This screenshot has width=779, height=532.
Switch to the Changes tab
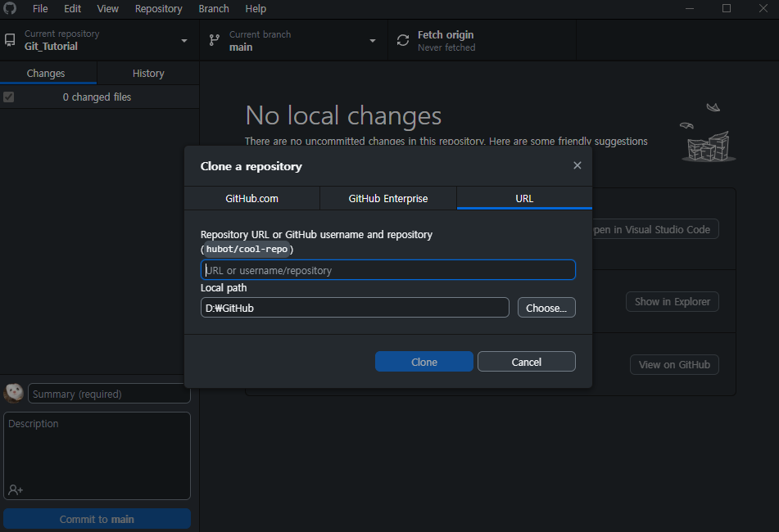pos(48,73)
